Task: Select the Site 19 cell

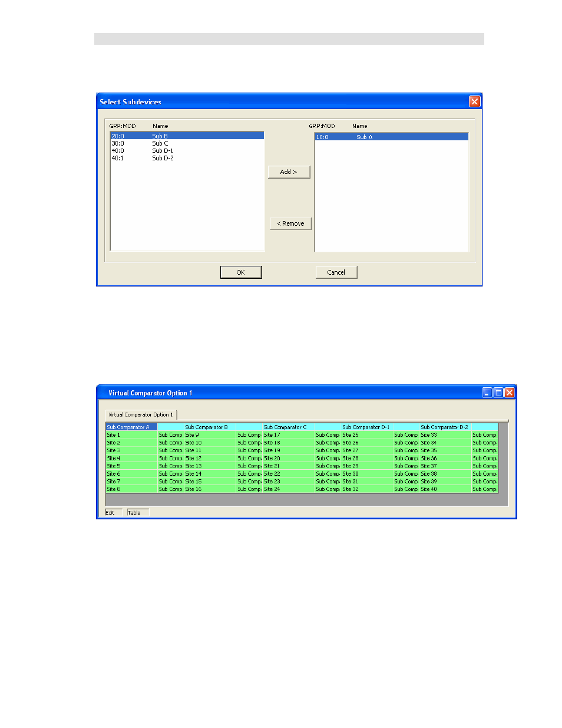Action: point(289,450)
